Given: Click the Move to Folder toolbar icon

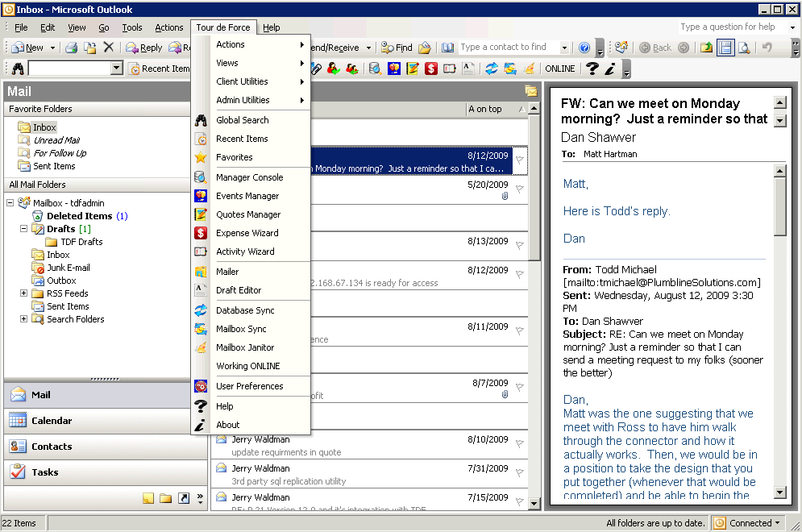Looking at the screenshot, I should (x=90, y=48).
